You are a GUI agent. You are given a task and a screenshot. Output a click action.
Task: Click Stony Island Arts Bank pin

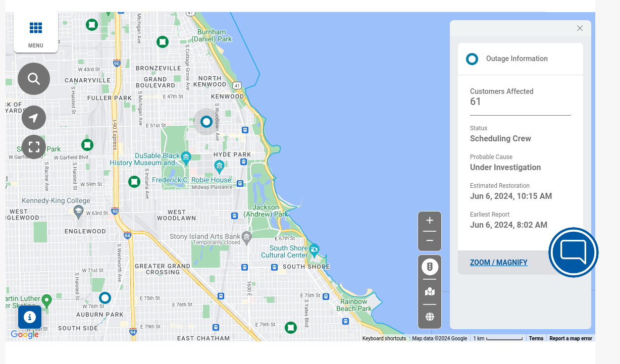pyautogui.click(x=246, y=237)
